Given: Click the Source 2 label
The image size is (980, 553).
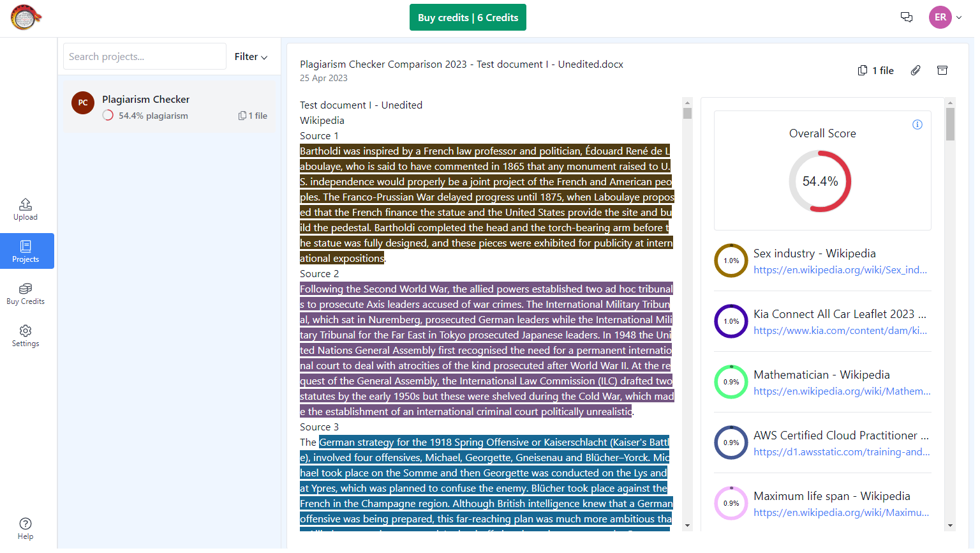Looking at the screenshot, I should pos(319,273).
